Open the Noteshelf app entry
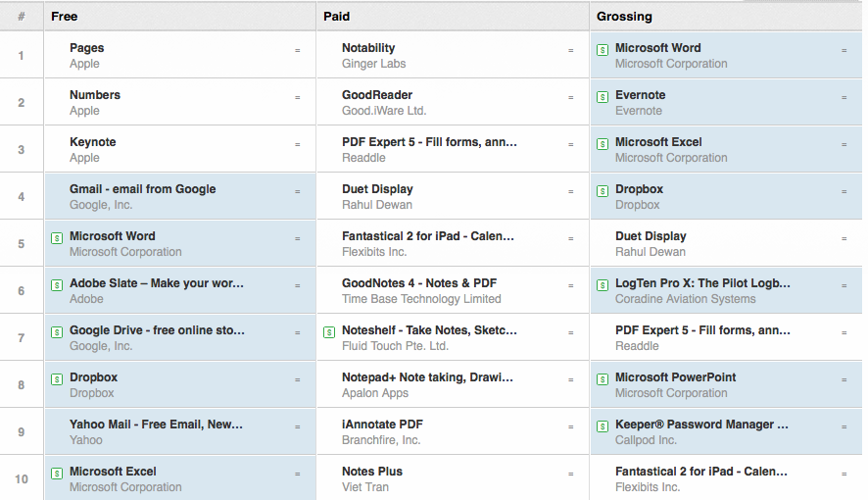This screenshot has width=868, height=500. click(x=429, y=330)
